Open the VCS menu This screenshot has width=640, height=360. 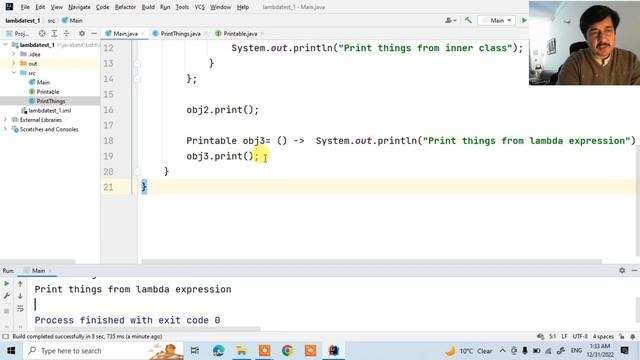click(x=200, y=7)
